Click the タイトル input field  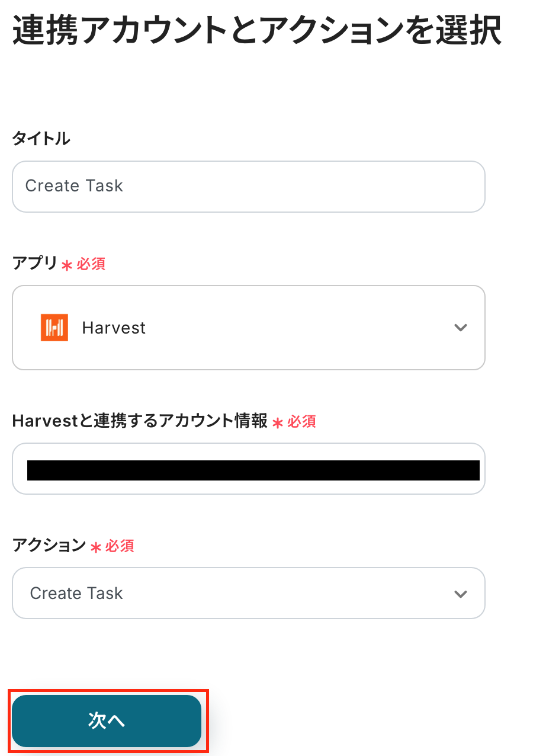coord(249,187)
